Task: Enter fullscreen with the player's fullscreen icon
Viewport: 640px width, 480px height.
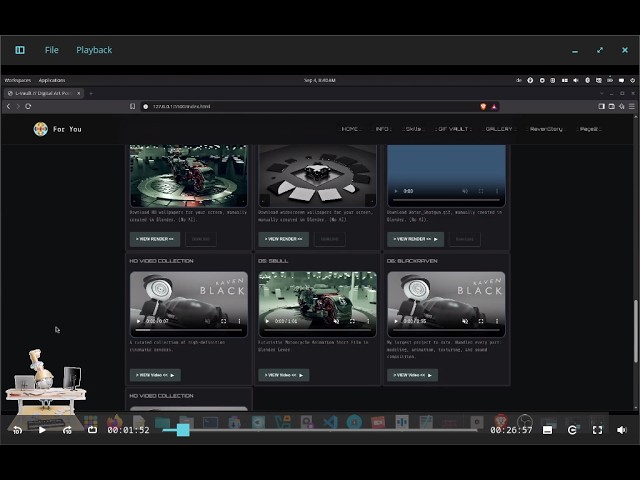Action: pos(598,430)
